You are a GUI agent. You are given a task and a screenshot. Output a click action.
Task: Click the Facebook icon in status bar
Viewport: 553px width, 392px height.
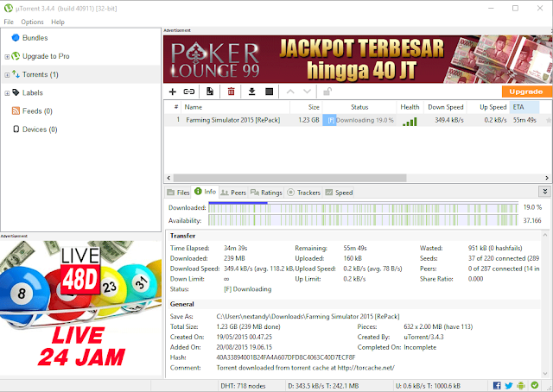tap(497, 386)
